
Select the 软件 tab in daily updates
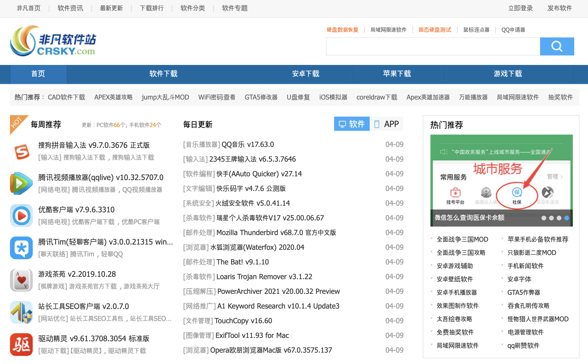[x=352, y=124]
